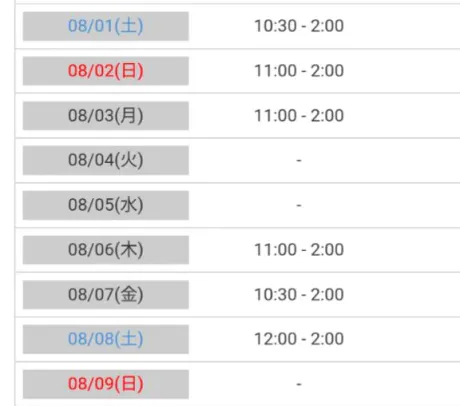This screenshot has height=406, width=460.
Task: Select the 11:00 - 2:00 time on 08/02
Action: pos(299,71)
